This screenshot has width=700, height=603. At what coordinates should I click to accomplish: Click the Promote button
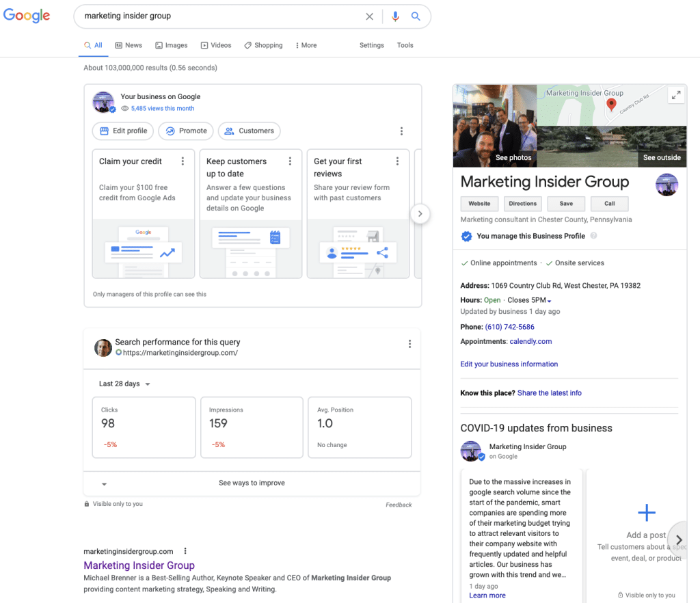(185, 131)
